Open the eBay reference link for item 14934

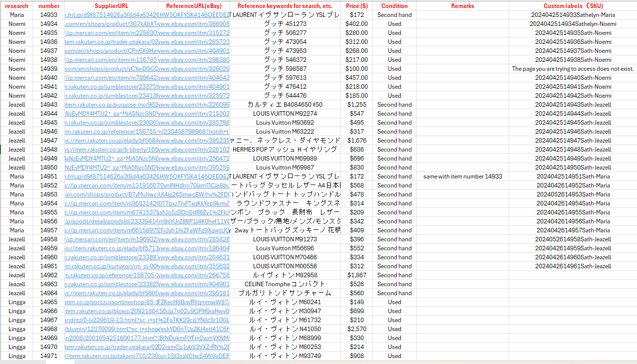(194, 24)
